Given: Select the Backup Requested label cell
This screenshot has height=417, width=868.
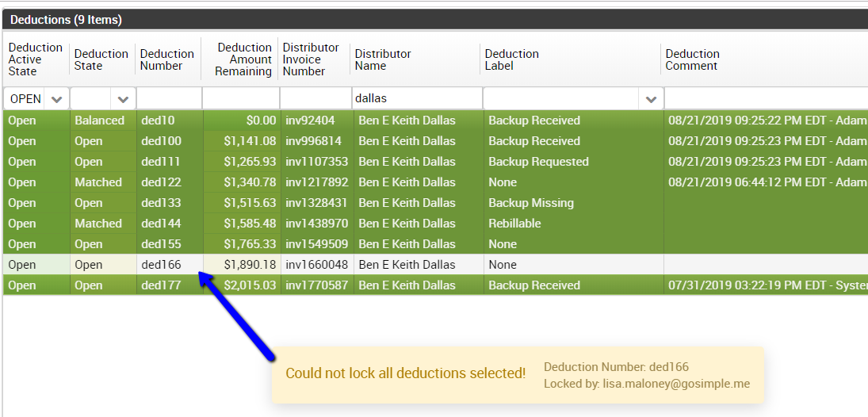Looking at the screenshot, I should click(x=538, y=162).
